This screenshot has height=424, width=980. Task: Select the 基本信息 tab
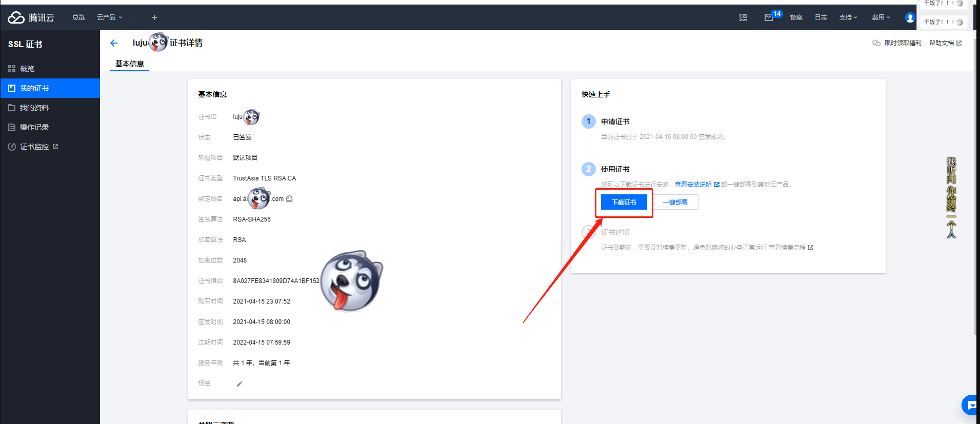click(x=130, y=64)
